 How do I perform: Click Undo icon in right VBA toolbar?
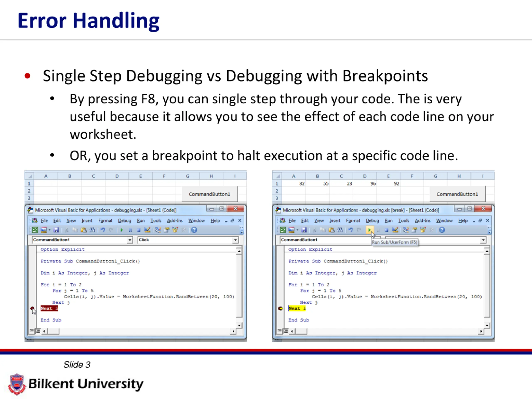(350, 230)
